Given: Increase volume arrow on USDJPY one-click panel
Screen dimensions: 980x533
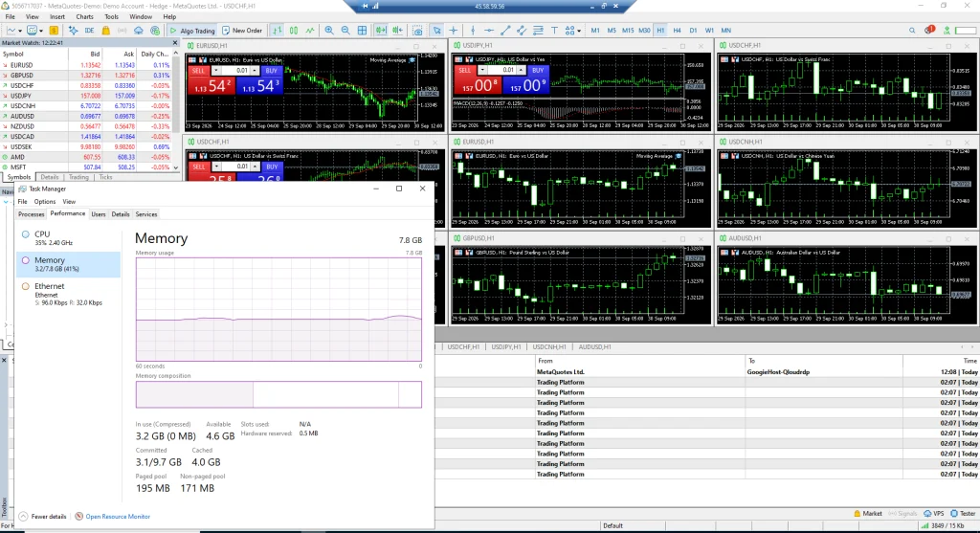Looking at the screenshot, I should [522, 68].
